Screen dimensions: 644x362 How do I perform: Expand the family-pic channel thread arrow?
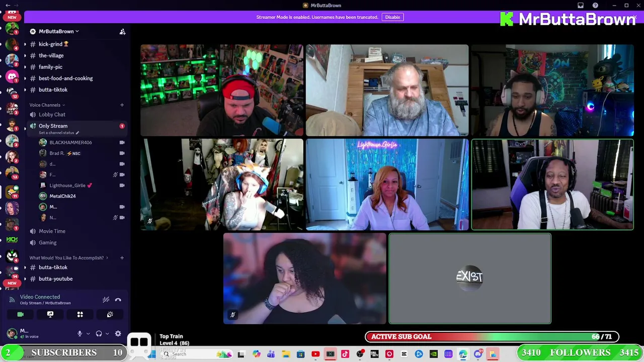[25, 67]
